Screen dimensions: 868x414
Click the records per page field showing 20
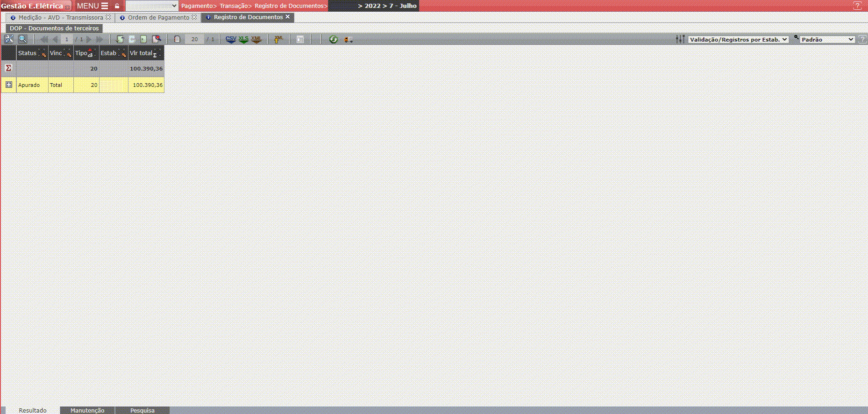194,40
